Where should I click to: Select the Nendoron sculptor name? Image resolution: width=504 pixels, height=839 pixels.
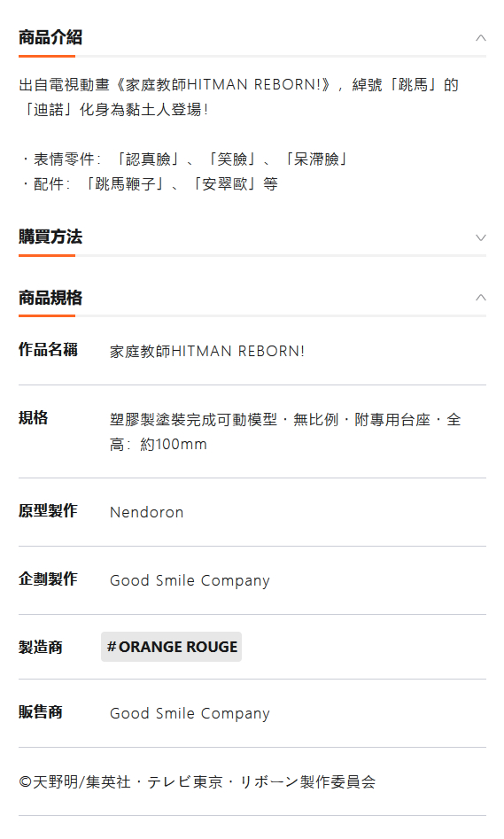click(147, 512)
